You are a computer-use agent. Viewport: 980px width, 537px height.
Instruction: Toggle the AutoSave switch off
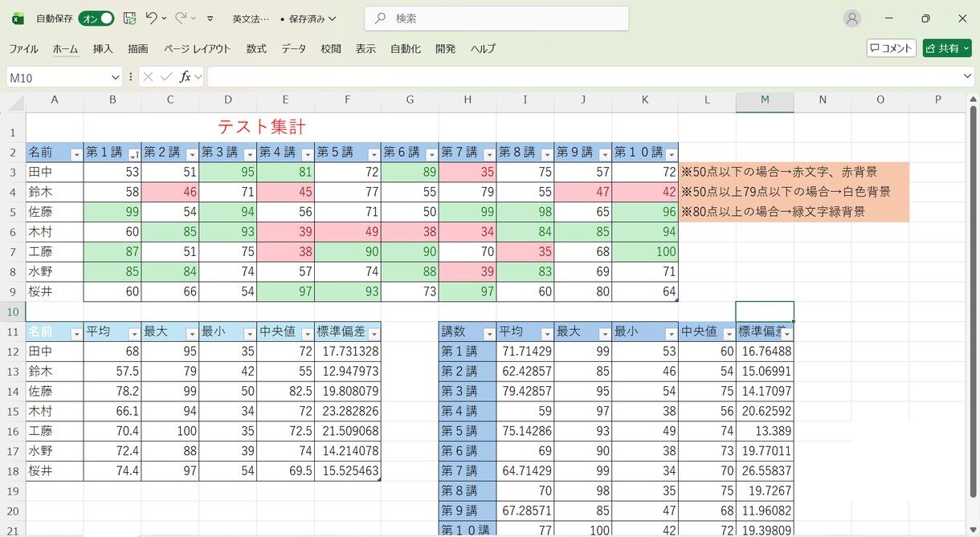[96, 18]
